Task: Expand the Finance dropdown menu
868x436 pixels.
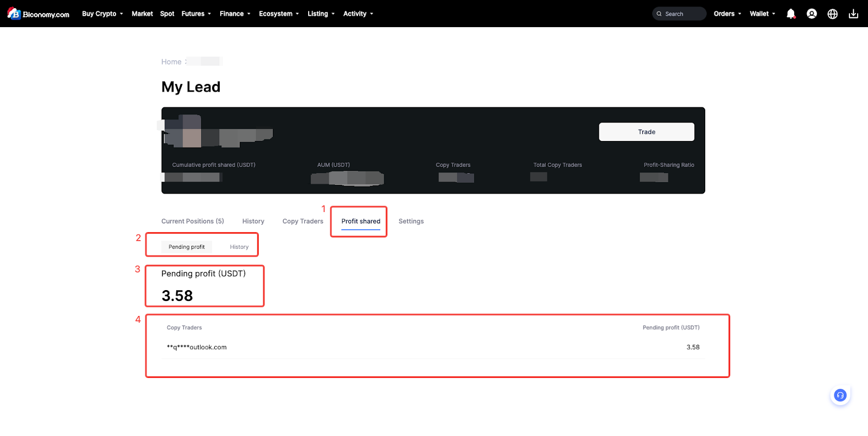Action: (x=235, y=14)
